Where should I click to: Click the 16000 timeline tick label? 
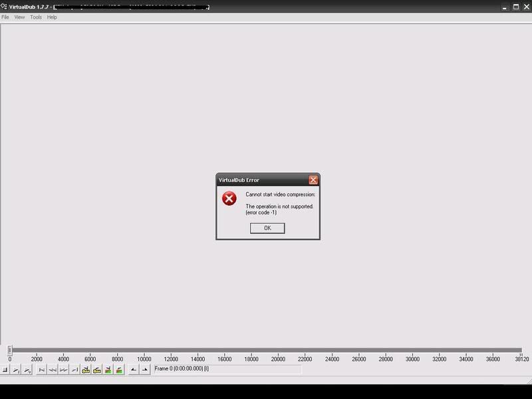[x=225, y=359]
